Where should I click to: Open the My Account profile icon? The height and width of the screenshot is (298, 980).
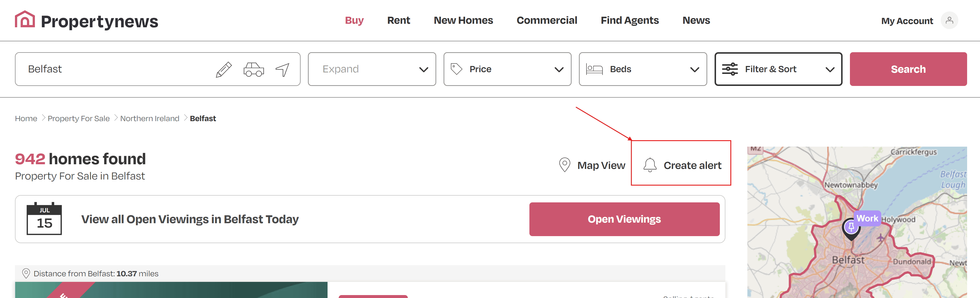point(949,20)
